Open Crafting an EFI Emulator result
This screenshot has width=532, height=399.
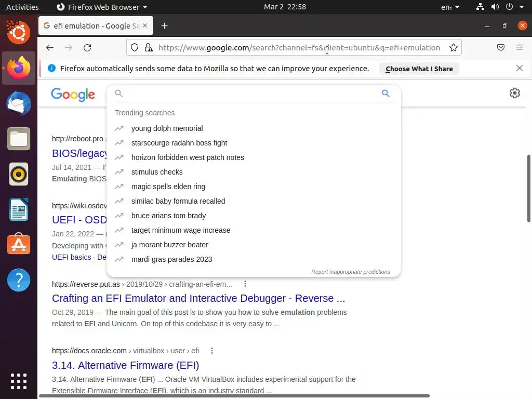(198, 298)
